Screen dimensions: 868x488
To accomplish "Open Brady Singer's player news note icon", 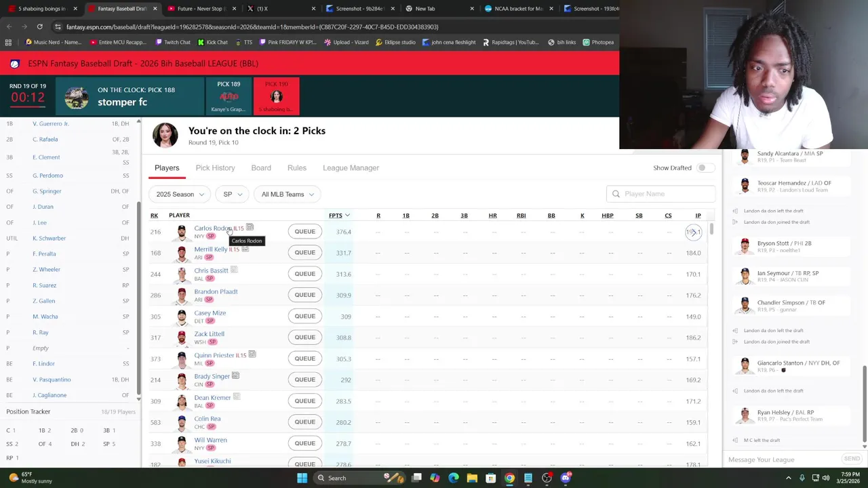I will (235, 375).
